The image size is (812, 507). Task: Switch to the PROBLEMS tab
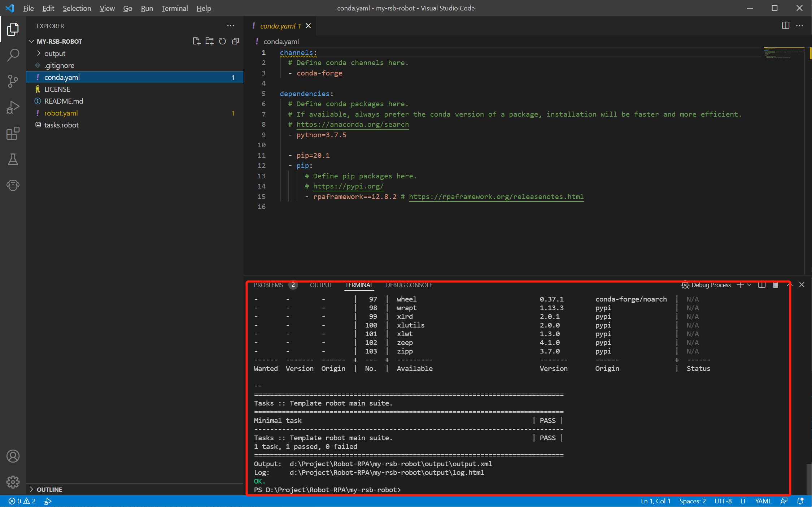click(268, 285)
